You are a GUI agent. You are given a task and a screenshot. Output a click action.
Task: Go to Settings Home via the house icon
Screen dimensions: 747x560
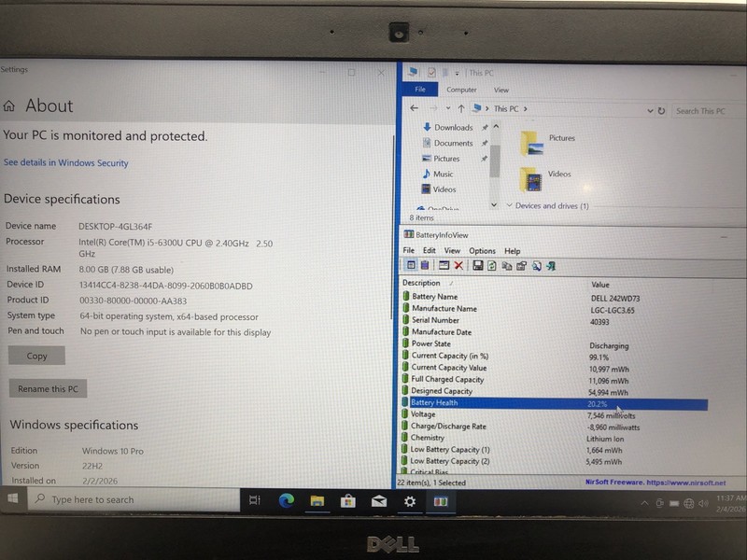[x=9, y=105]
